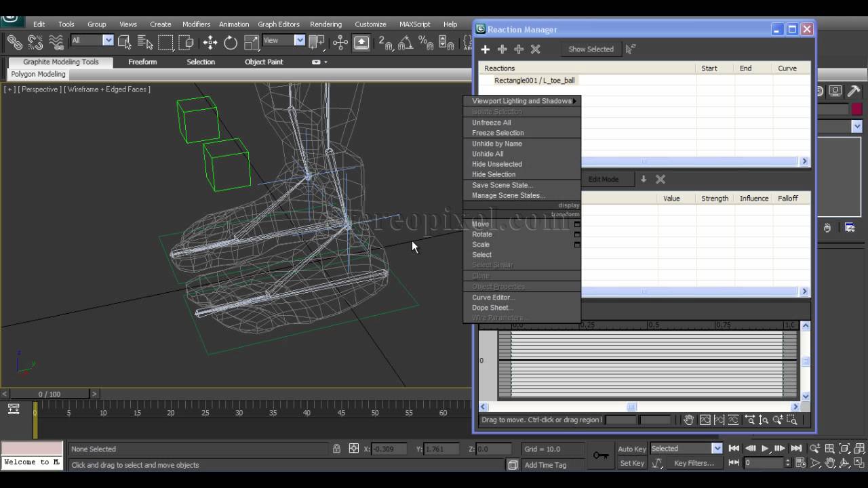Open the Key Filters dialog button
The height and width of the screenshot is (488, 868).
tap(694, 463)
